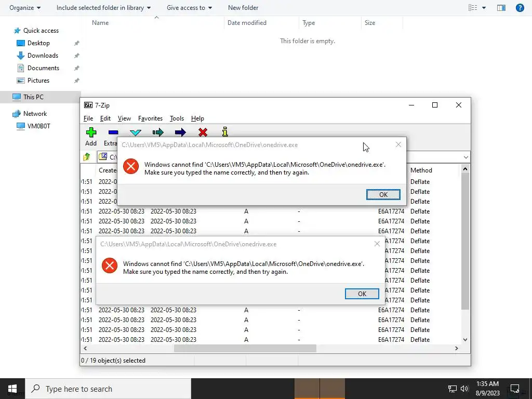Viewport: 532px width, 399px height.
Task: Close the lower onedrive.exe error dialog
Action: 377,244
